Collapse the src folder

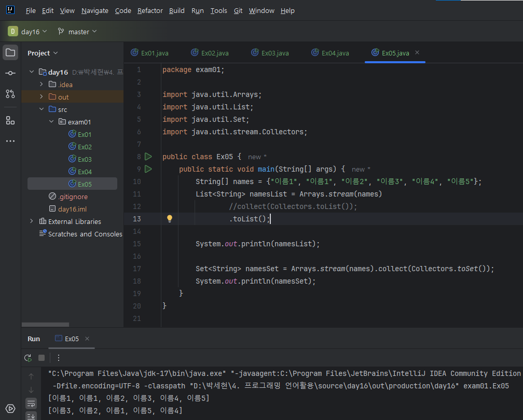click(42, 109)
